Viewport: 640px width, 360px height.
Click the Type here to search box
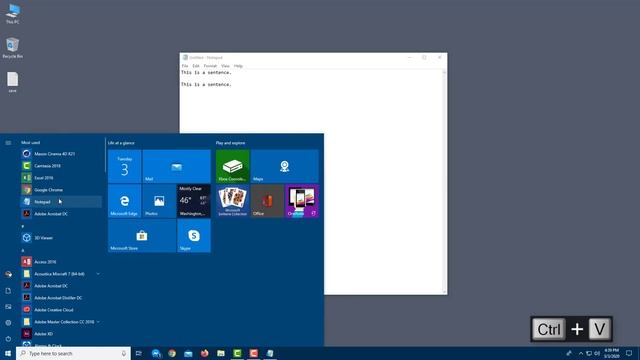tap(73, 353)
